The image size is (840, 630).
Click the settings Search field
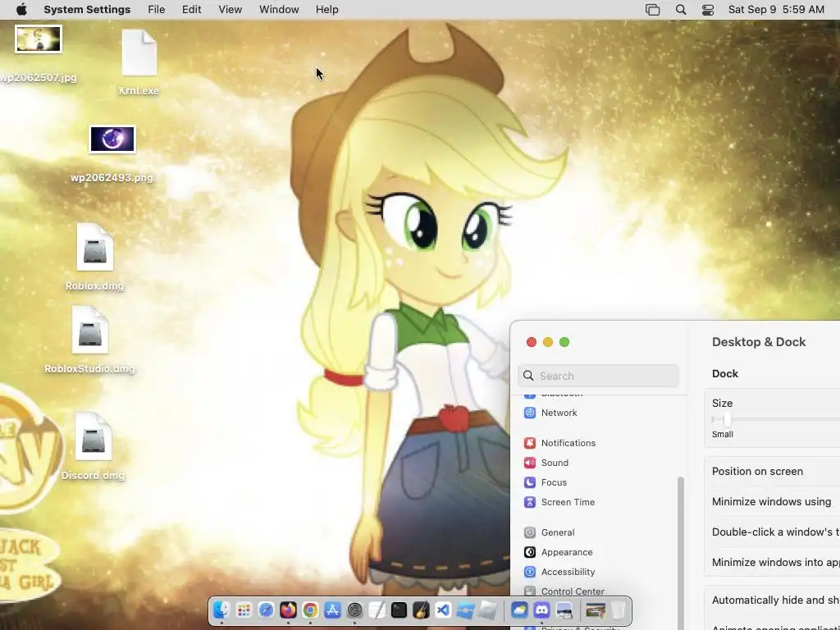pos(598,376)
